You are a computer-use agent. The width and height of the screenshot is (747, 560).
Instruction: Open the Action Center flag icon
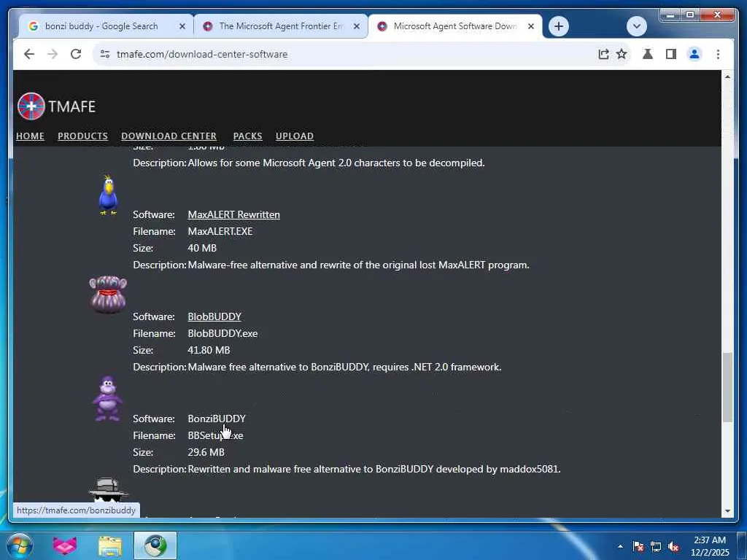[638, 546]
